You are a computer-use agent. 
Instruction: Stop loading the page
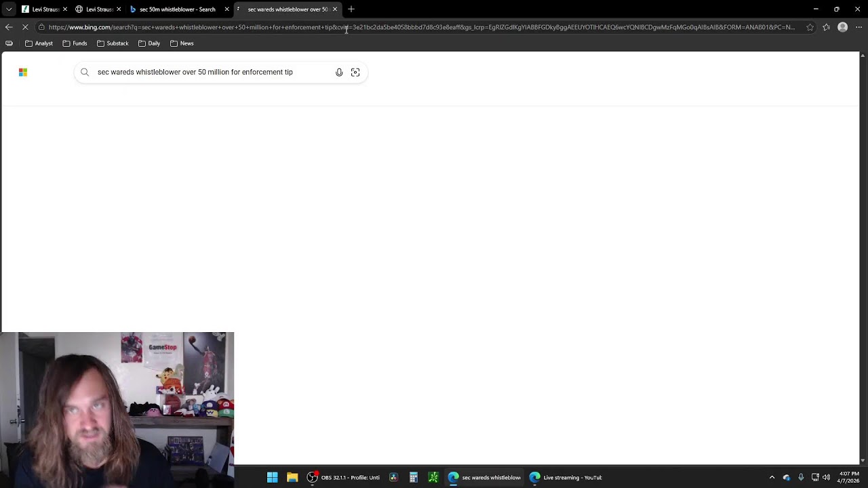tap(25, 27)
